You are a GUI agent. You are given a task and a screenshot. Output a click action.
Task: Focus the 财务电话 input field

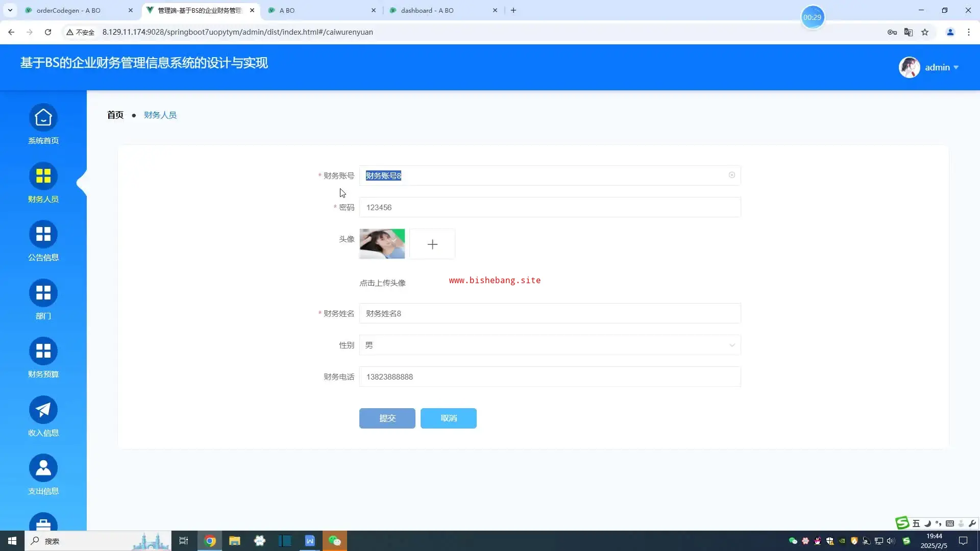(550, 377)
